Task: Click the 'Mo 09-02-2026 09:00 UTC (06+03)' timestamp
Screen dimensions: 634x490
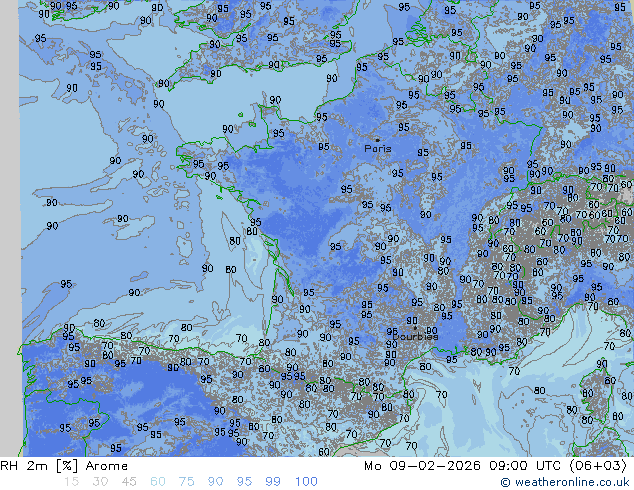Action: (495, 466)
